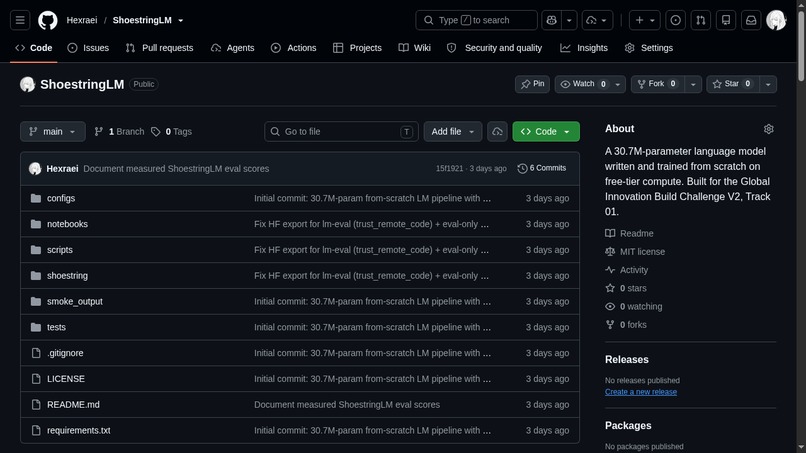The height and width of the screenshot is (453, 806).
Task: Switch to the Wiki tab
Action: point(414,48)
